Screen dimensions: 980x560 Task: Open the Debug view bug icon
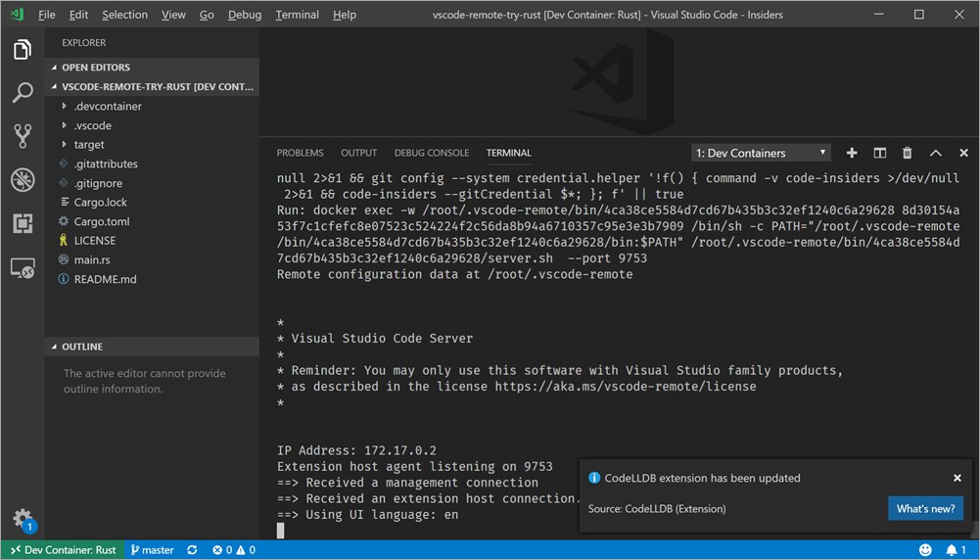23,180
